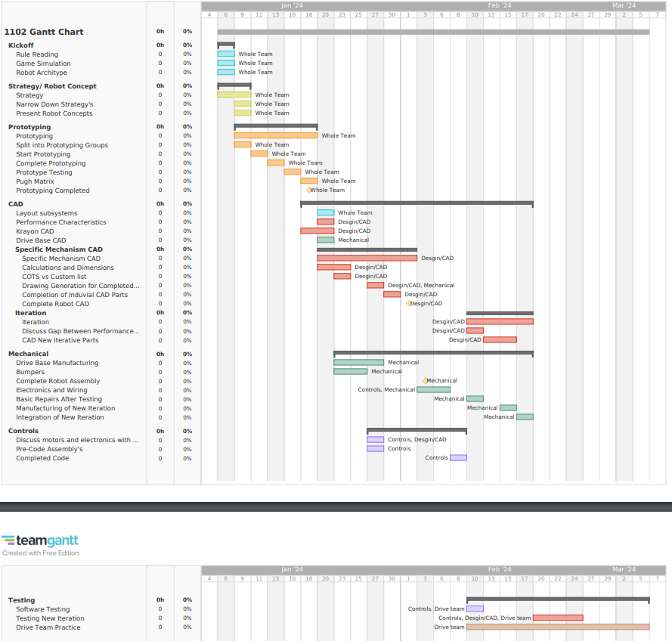Click the Complete Robot CAD milestone diamond

pos(408,304)
